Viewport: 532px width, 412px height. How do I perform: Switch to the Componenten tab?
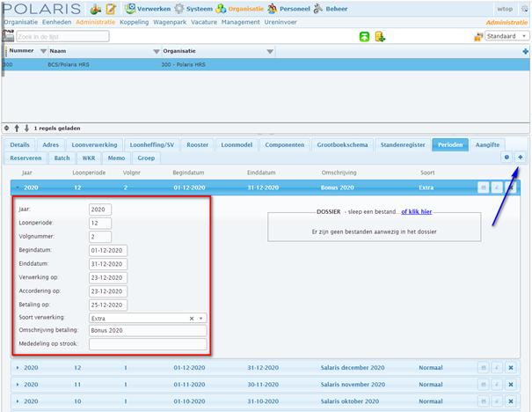click(x=285, y=144)
